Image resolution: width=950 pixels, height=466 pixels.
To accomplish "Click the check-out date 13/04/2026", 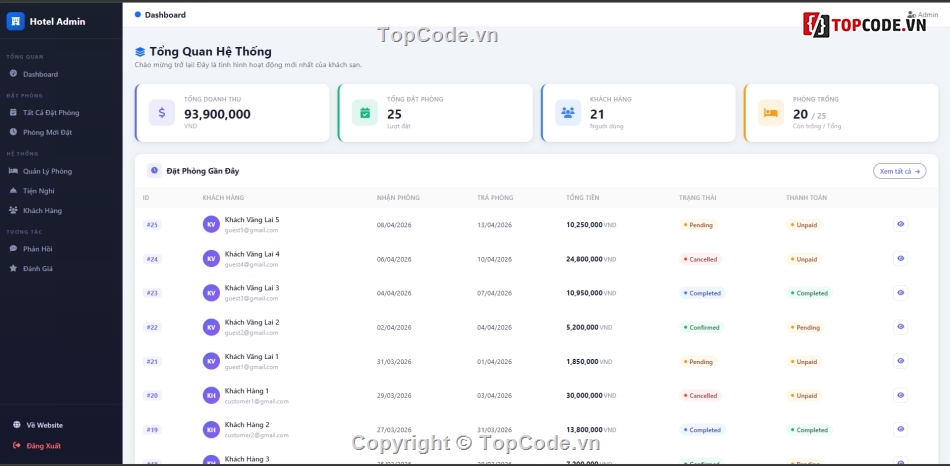I will [x=494, y=225].
